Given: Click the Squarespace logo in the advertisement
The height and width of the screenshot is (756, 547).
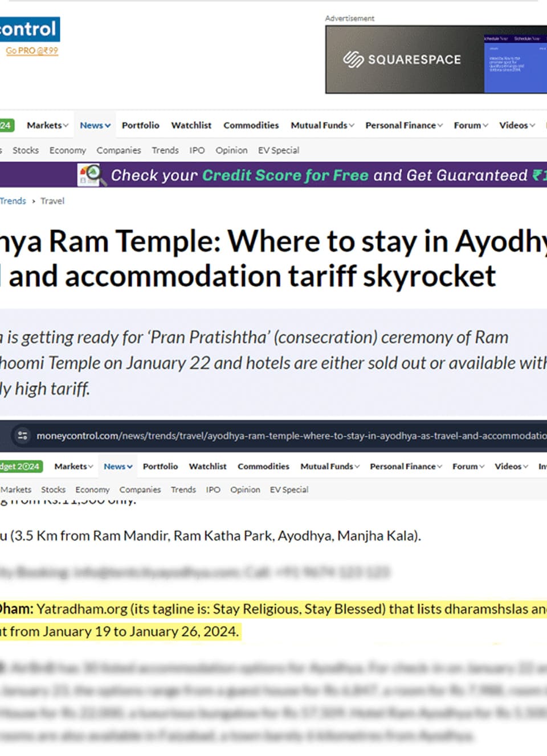Looking at the screenshot, I should (x=402, y=59).
